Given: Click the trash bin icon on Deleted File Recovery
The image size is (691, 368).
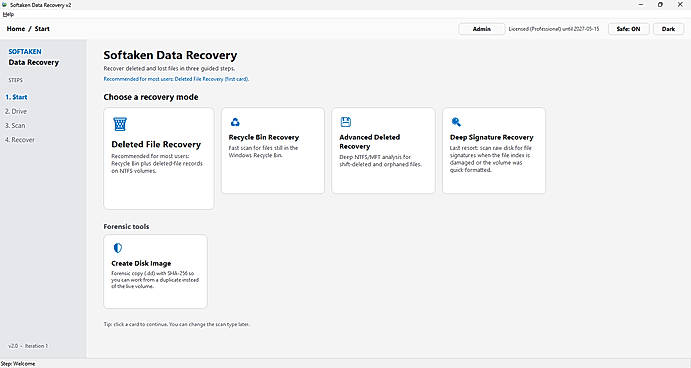Looking at the screenshot, I should (x=120, y=124).
